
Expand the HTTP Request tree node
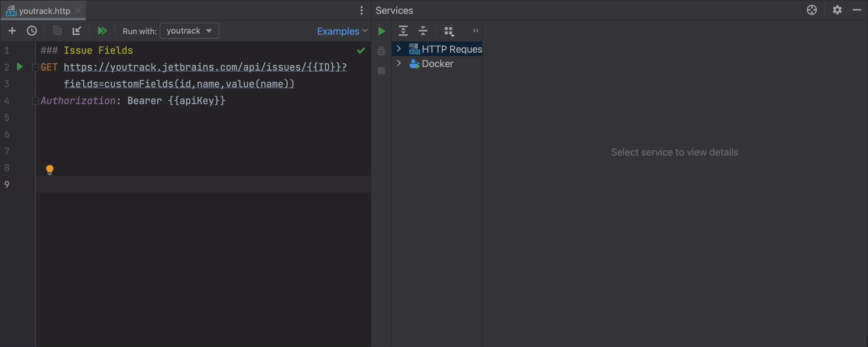(x=399, y=49)
